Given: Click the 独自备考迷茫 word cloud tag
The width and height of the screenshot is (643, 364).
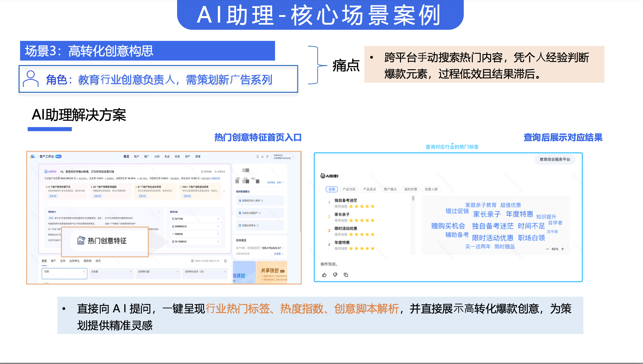Looking at the screenshot, I should click(492, 226).
